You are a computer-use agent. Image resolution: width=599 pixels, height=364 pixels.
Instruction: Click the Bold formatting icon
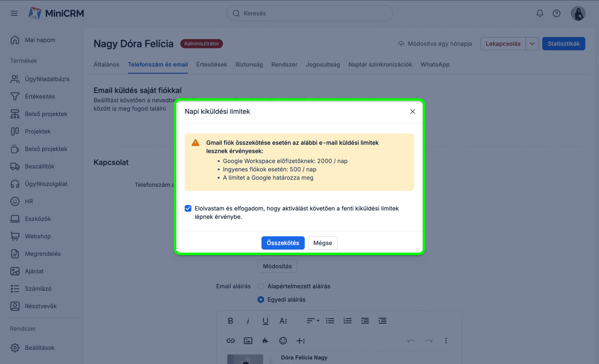(230, 321)
